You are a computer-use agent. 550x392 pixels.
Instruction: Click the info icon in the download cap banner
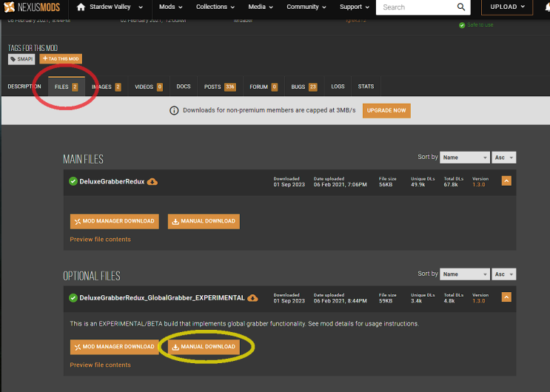click(x=174, y=110)
